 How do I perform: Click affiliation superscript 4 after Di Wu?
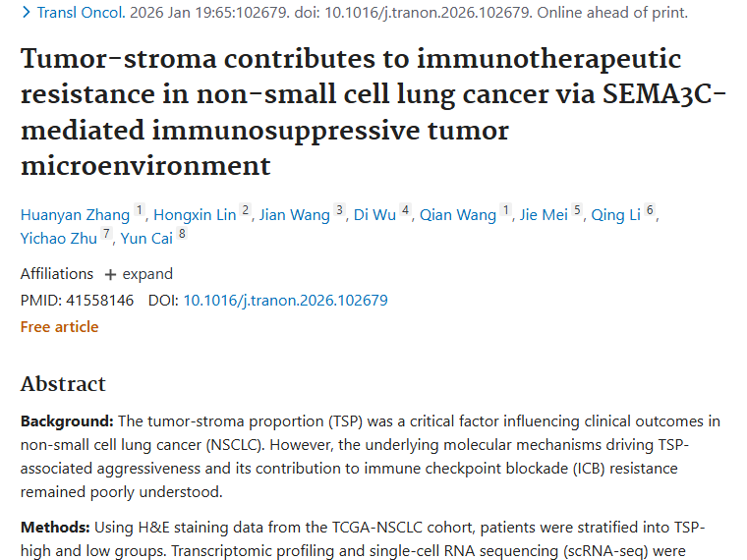pos(405,210)
